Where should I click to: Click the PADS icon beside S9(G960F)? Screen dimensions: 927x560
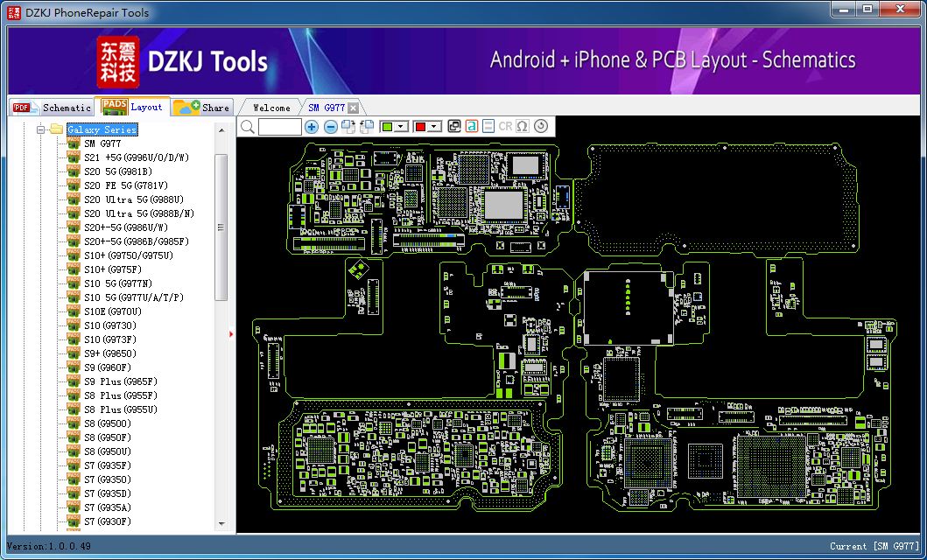click(74, 367)
